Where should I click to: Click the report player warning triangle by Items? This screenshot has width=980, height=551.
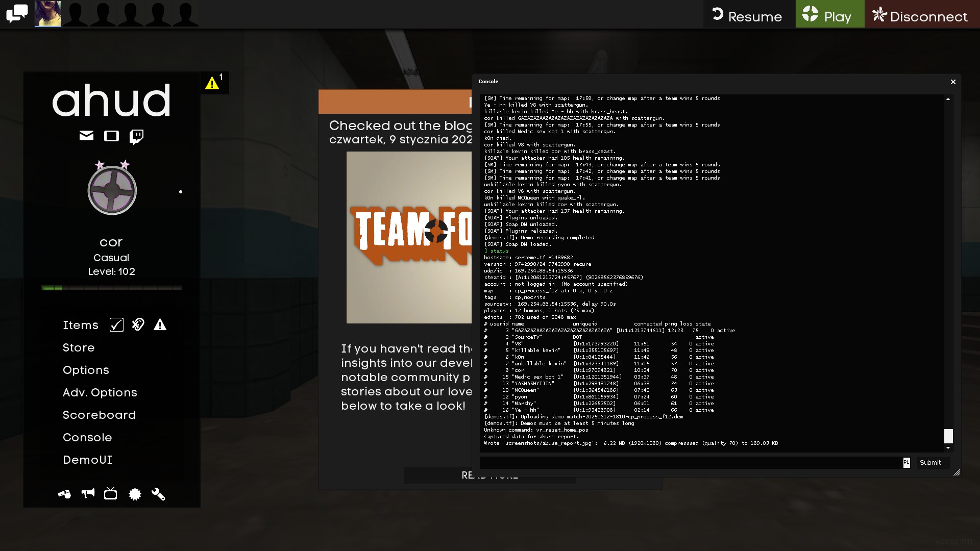tap(160, 324)
